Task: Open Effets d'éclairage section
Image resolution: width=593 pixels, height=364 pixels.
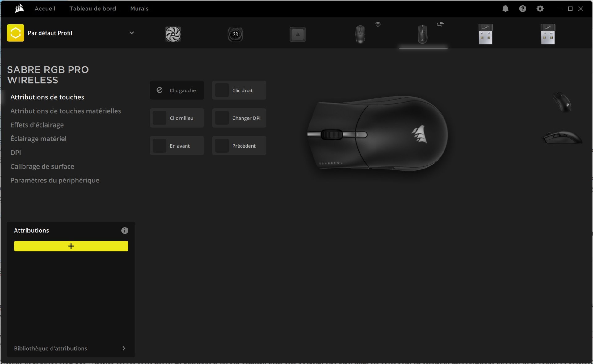Action: 37,125
